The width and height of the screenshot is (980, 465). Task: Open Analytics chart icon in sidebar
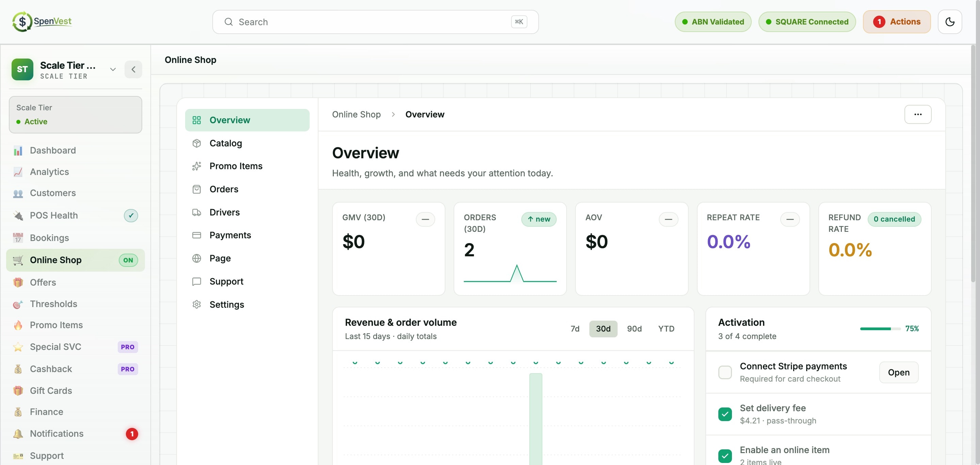coord(18,172)
